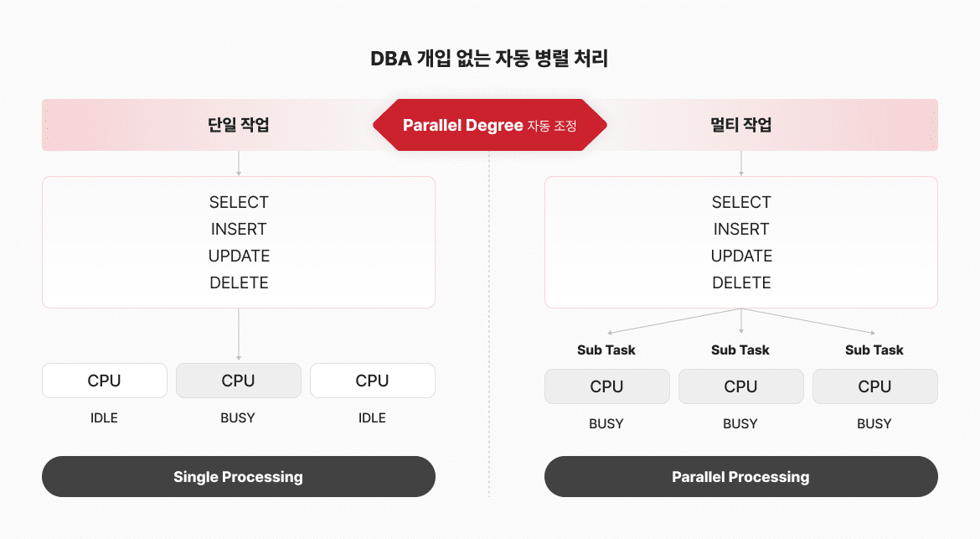The image size is (980, 539).
Task: Click the 단일 작업 header label
Action: click(x=238, y=124)
